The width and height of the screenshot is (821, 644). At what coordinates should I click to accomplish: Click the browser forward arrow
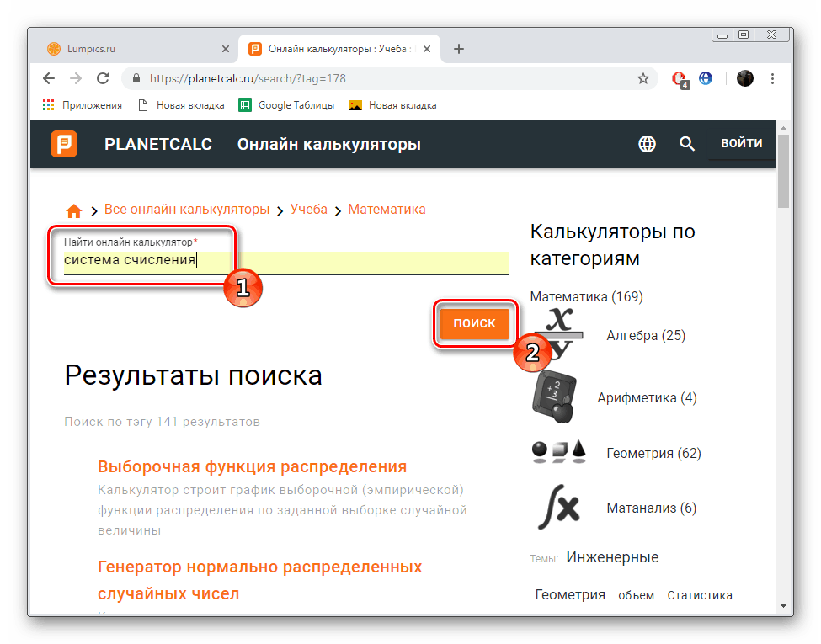(x=76, y=78)
